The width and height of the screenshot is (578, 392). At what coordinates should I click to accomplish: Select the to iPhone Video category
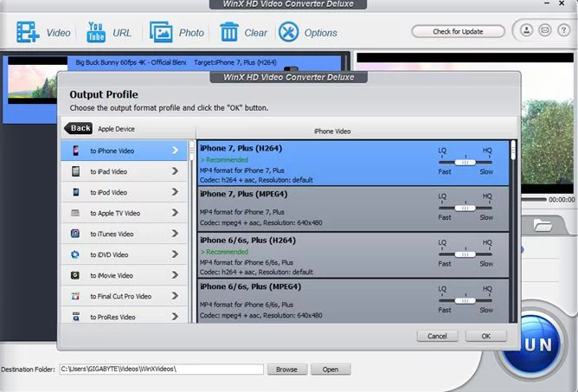[125, 151]
